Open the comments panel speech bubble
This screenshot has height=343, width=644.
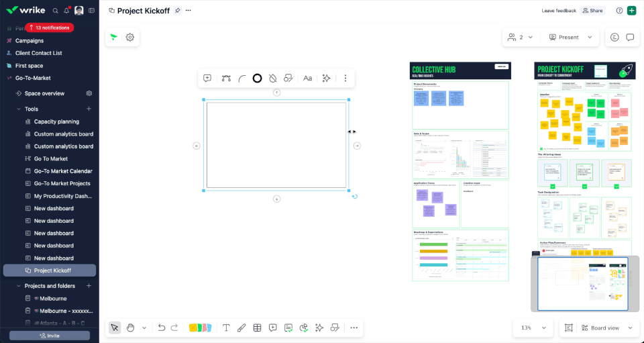click(x=630, y=37)
